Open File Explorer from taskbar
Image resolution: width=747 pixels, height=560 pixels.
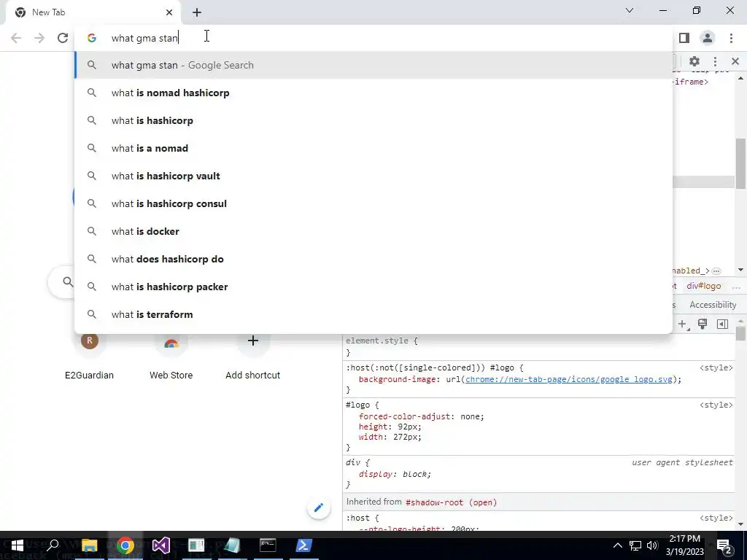pos(89,545)
